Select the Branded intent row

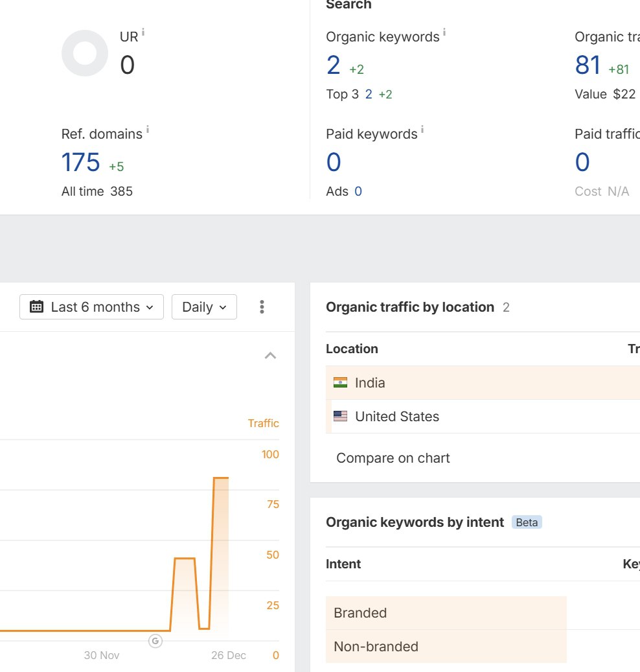pyautogui.click(x=446, y=613)
